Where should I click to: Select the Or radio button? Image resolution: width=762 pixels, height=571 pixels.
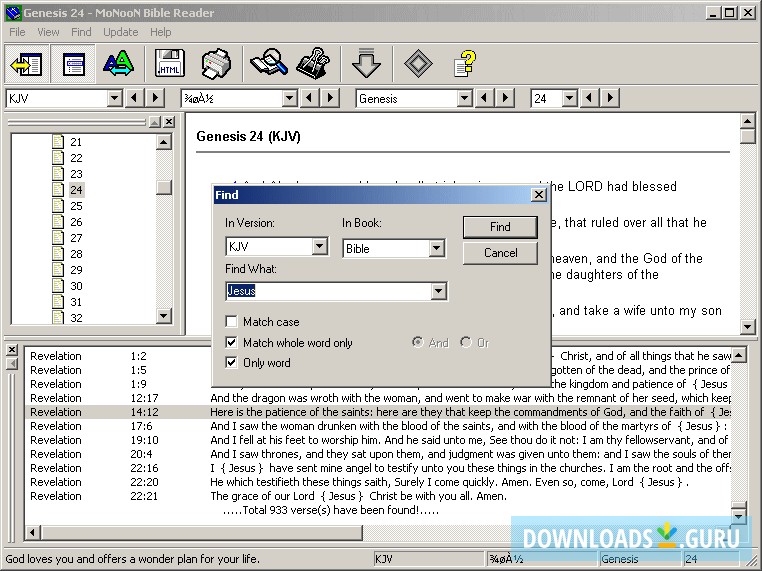[x=466, y=342]
